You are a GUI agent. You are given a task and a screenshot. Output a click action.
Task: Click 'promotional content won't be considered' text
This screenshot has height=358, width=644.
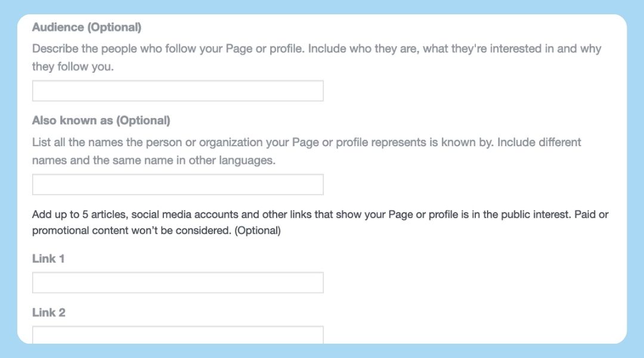132,230
